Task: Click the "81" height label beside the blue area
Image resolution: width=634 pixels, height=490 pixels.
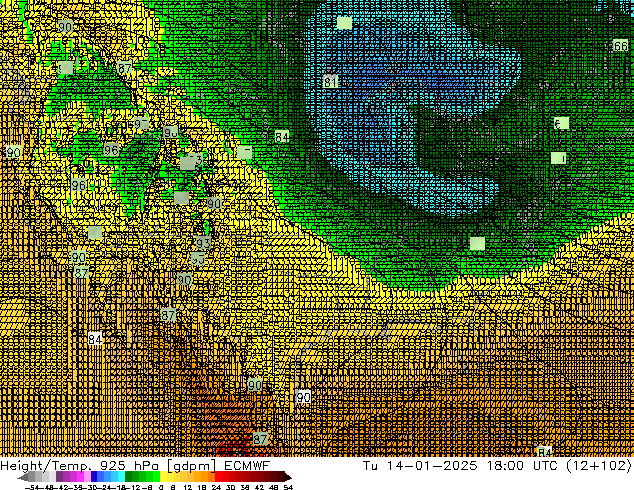Action: coord(330,82)
